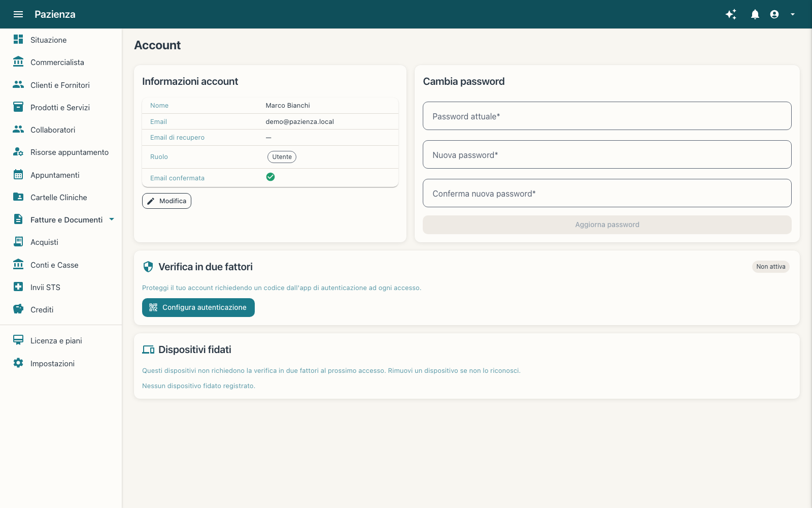Image resolution: width=812 pixels, height=508 pixels.
Task: Click the Modifica button
Action: click(166, 201)
